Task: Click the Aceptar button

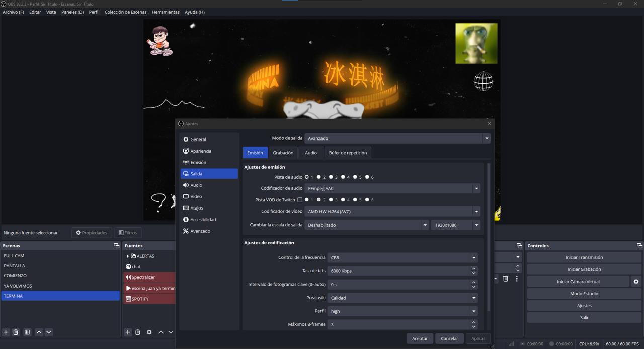Action: click(420, 339)
